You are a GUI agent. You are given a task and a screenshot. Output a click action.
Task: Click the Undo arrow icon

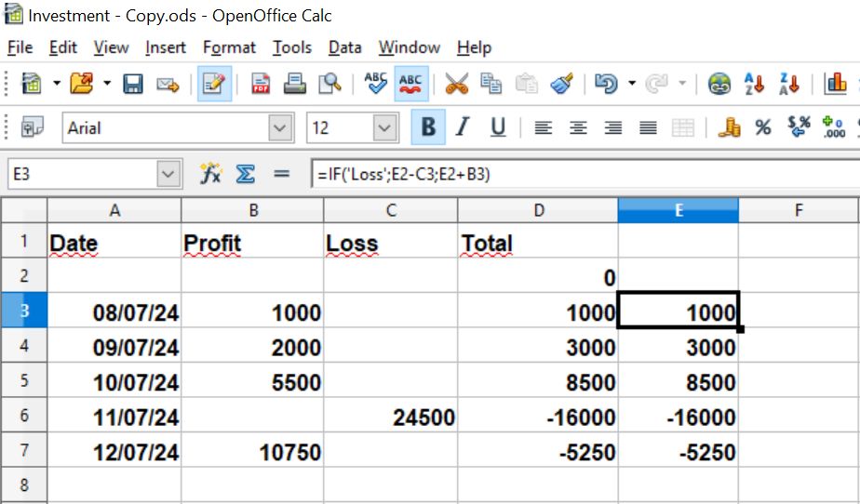tap(606, 84)
